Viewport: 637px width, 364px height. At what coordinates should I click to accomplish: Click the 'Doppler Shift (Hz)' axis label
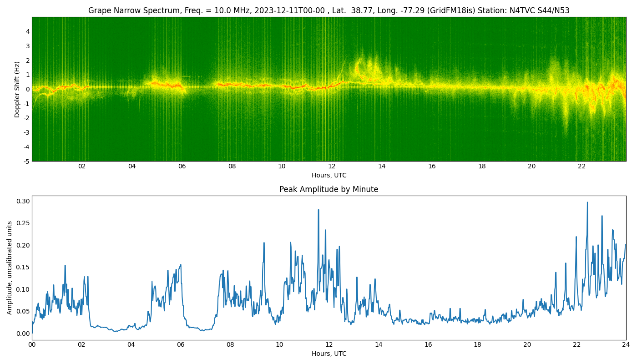(17, 89)
